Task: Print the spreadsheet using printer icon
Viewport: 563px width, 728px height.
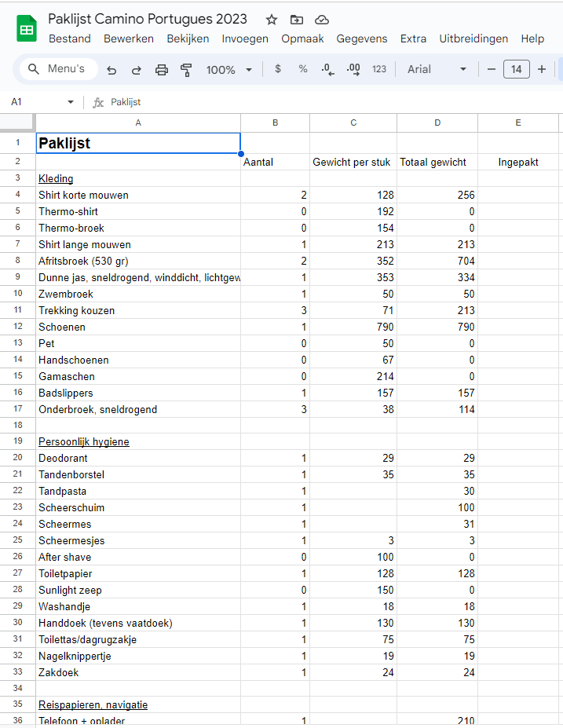Action: [162, 70]
